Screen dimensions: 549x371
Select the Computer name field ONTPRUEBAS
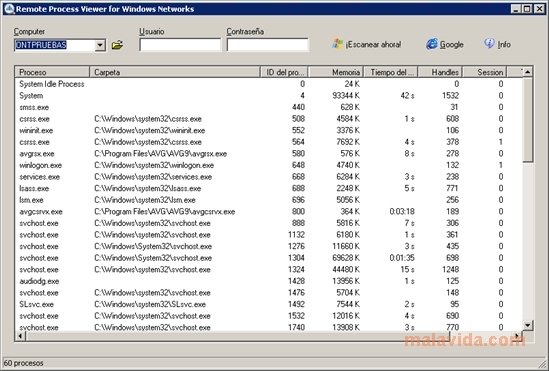(55, 45)
